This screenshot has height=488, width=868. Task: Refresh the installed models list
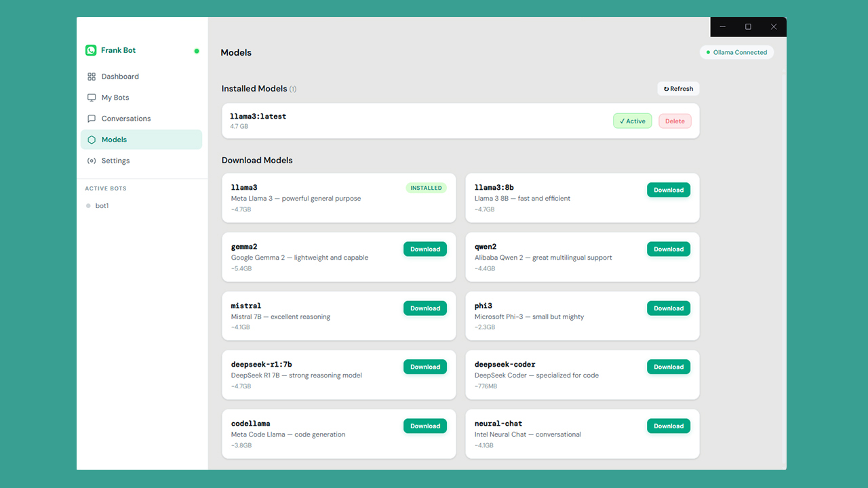pyautogui.click(x=678, y=89)
